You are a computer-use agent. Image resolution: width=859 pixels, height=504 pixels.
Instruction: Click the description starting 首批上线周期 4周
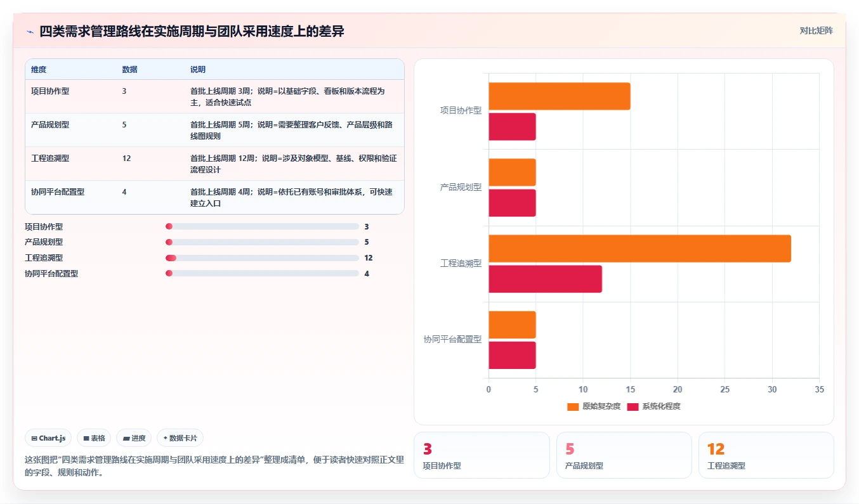(291, 197)
